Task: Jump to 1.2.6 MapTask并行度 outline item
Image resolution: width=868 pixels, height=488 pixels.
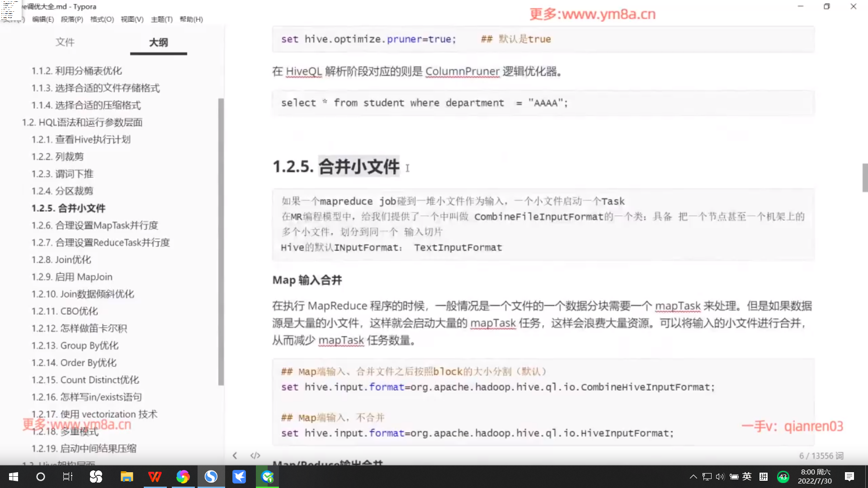Action: 95,225
